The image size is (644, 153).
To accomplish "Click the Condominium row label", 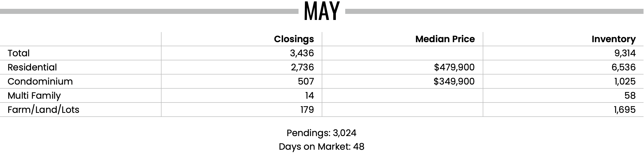I will pos(40,81).
